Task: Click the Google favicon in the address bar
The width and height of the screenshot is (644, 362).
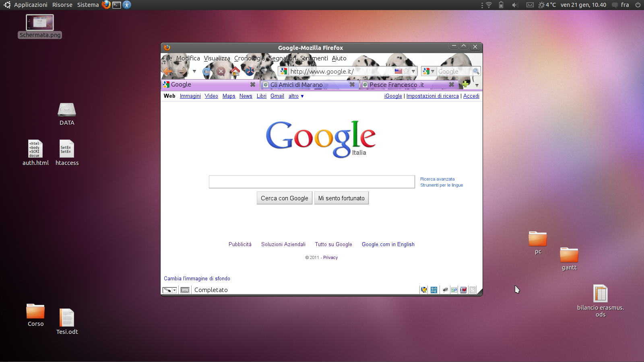Action: [x=284, y=71]
